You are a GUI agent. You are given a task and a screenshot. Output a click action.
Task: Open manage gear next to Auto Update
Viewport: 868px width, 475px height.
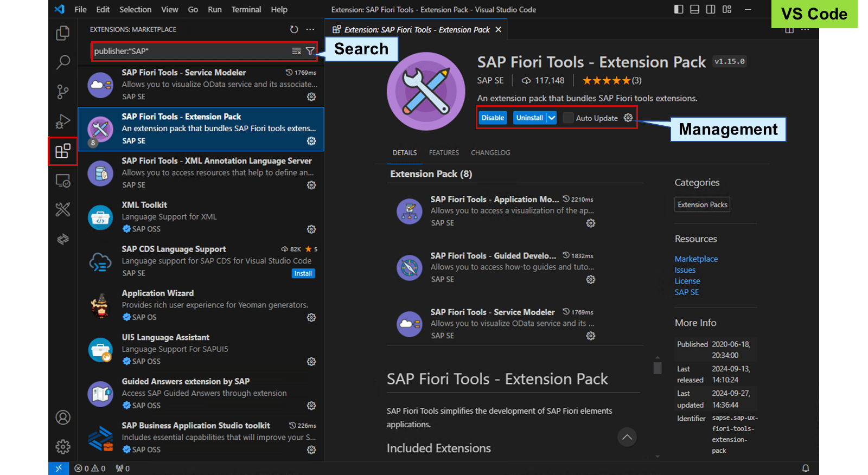[x=628, y=118]
